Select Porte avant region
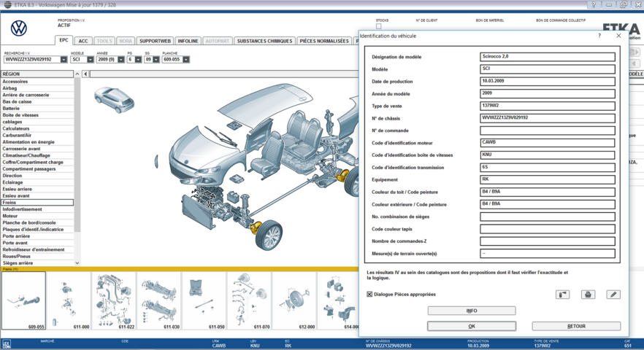Image resolution: width=644 pixels, height=350 pixels. click(37, 243)
